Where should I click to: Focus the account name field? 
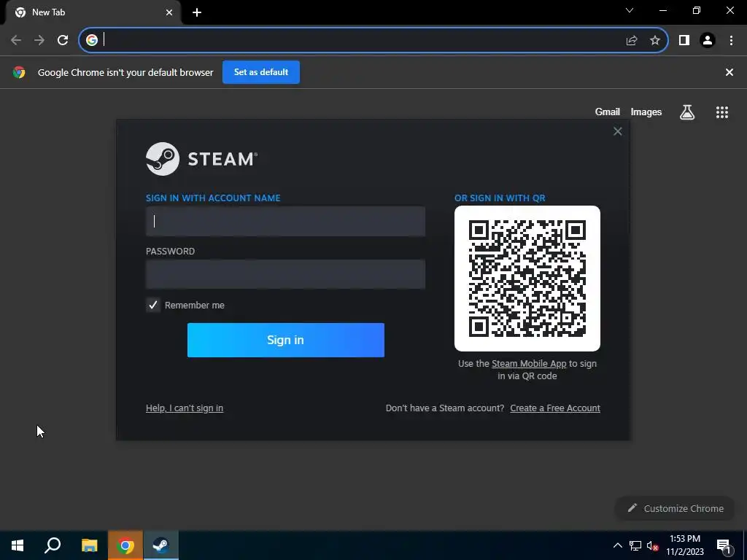[x=285, y=221]
